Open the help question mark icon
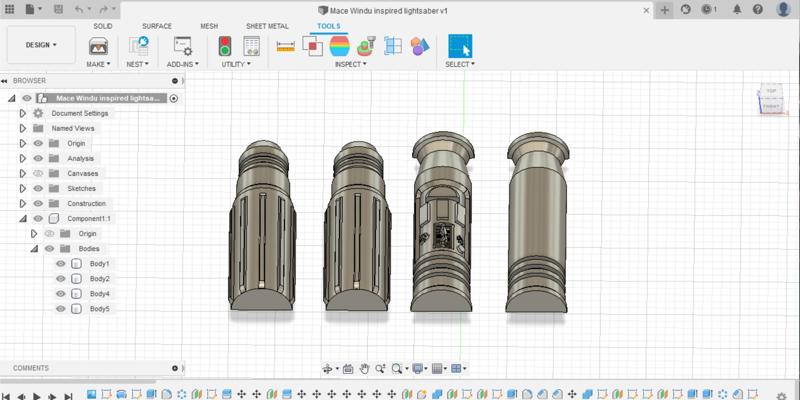 (758, 9)
